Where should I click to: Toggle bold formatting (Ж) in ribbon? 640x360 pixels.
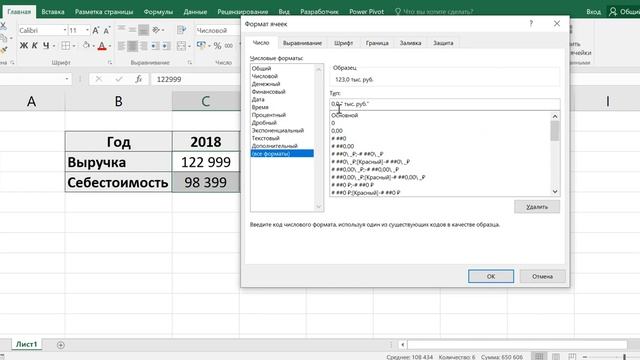point(24,46)
